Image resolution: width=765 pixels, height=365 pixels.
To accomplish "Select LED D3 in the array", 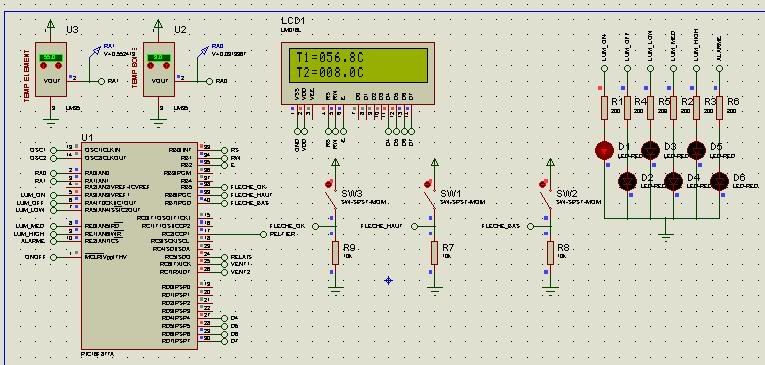I will (x=650, y=150).
